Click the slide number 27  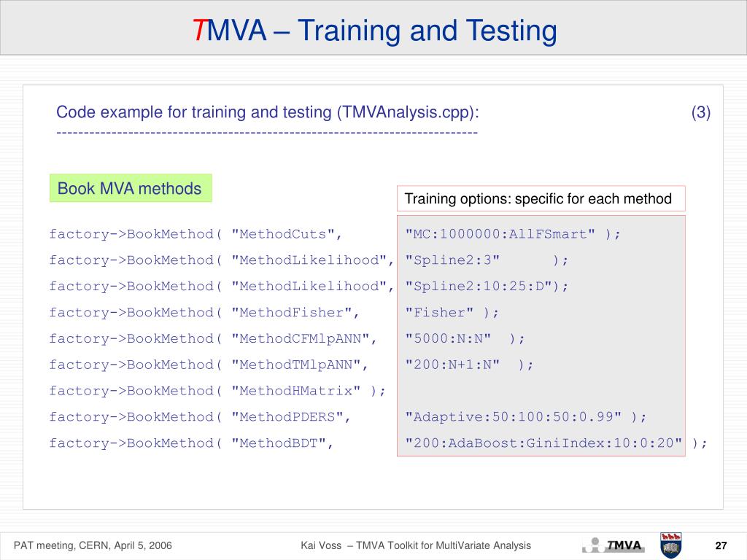[721, 545]
